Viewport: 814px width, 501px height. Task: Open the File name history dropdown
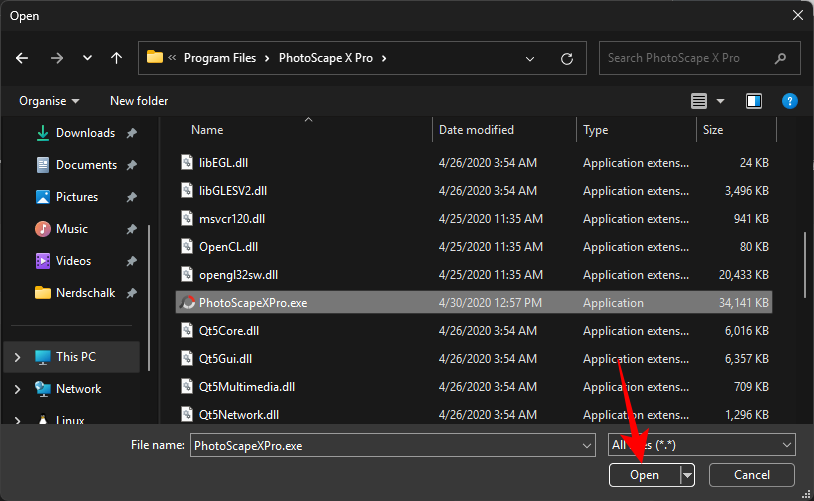[587, 445]
